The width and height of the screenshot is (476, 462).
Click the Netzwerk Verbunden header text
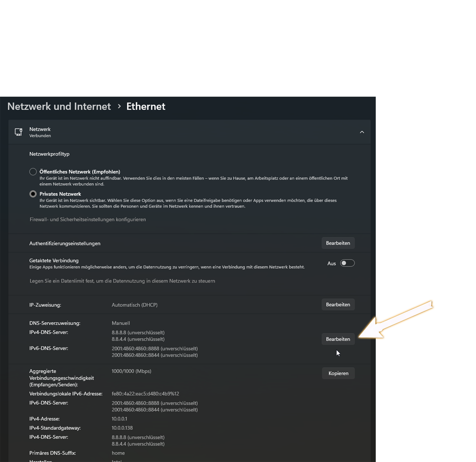coord(40,132)
